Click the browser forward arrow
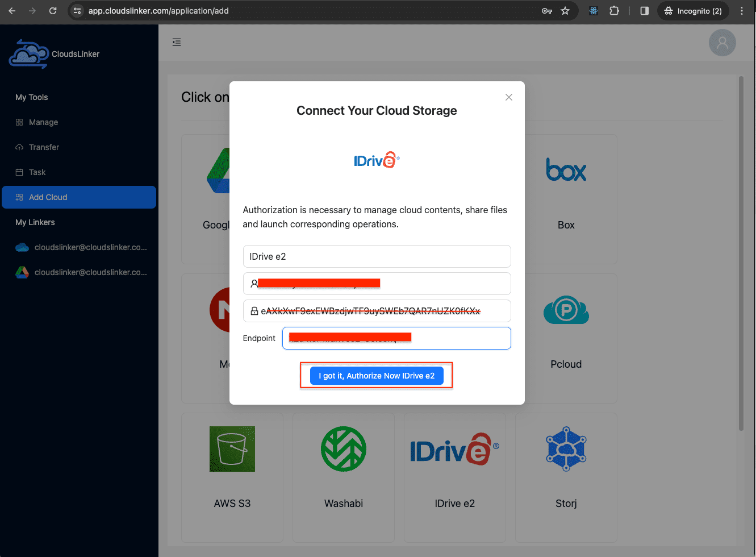Viewport: 756px width, 557px height. 32,11
